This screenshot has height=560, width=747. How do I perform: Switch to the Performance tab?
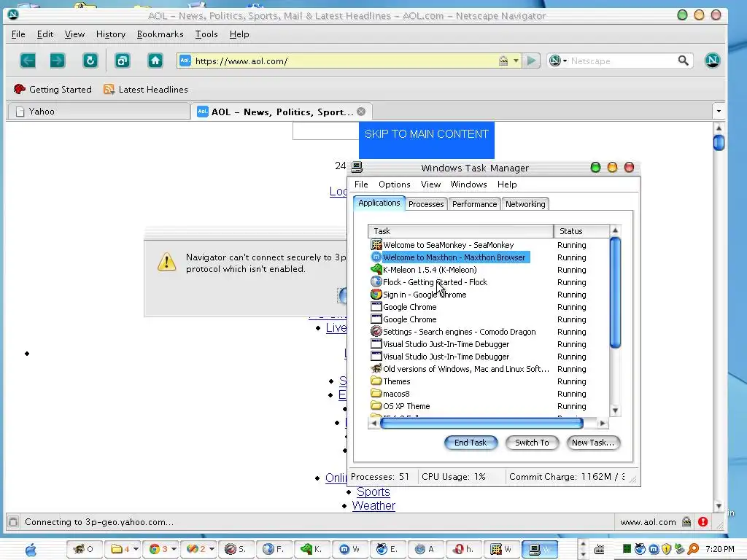pos(474,204)
